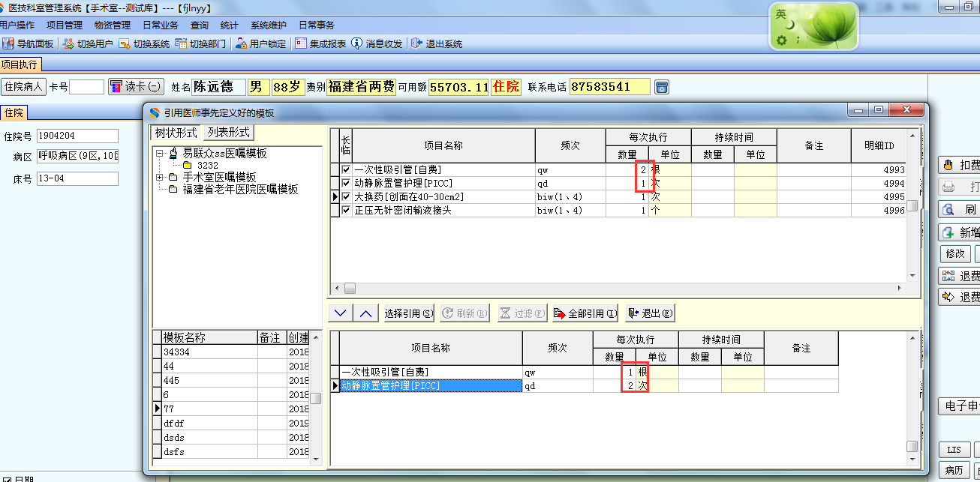The image size is (980, 482).
Task: Click the LIS button on right panel
Action: 954,450
